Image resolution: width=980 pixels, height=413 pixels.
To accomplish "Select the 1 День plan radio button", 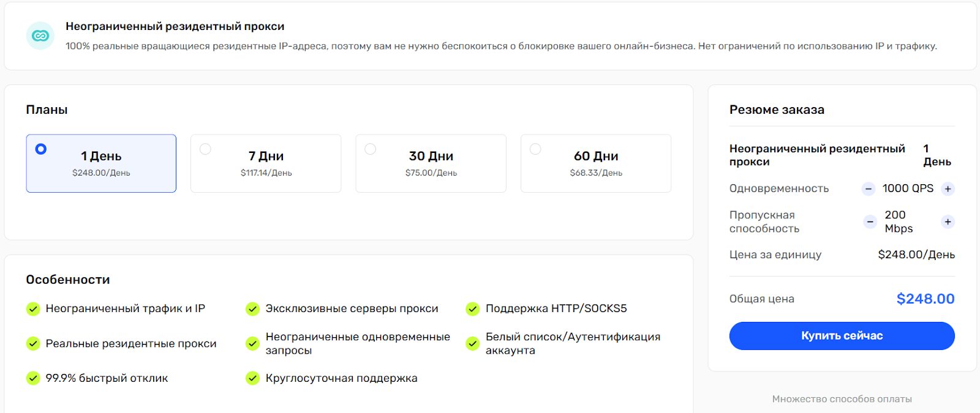I will pos(41,149).
